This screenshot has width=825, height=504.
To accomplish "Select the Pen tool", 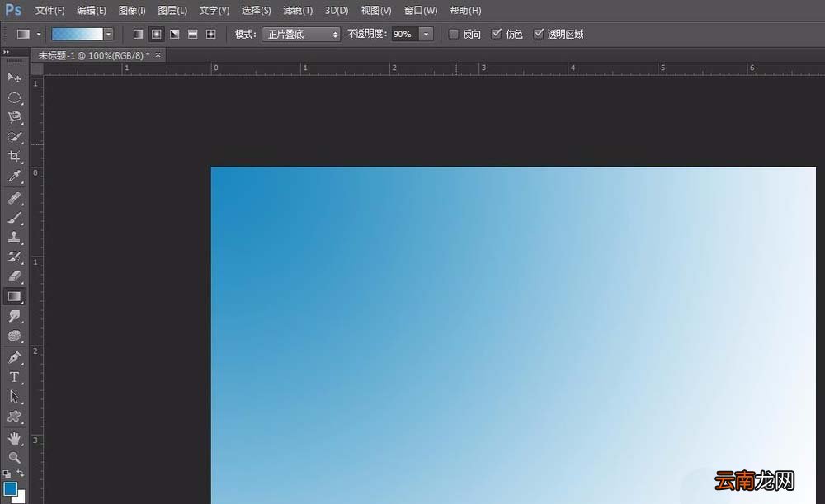I will point(14,358).
